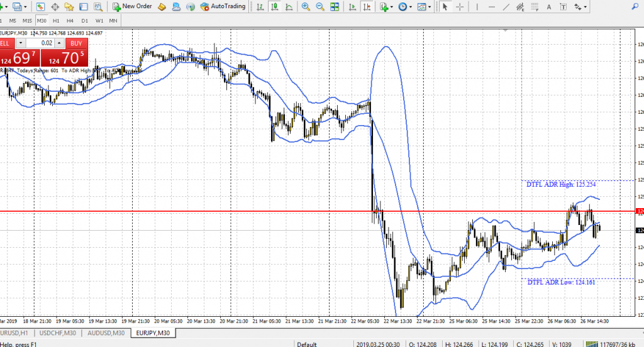The height and width of the screenshot is (347, 644).
Task: Switch to the M5 timeframe
Action: point(13,21)
